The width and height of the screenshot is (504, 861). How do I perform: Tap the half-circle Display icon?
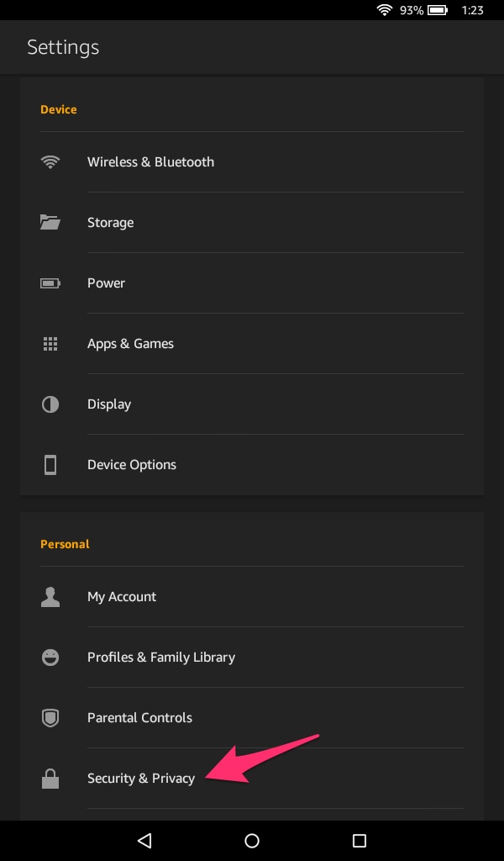coord(50,404)
